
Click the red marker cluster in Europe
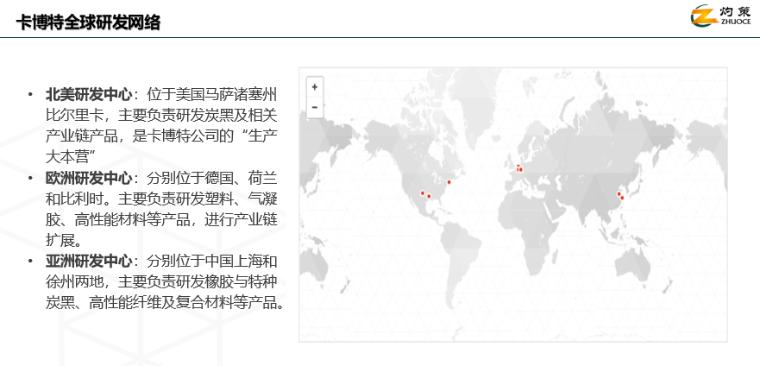[519, 168]
